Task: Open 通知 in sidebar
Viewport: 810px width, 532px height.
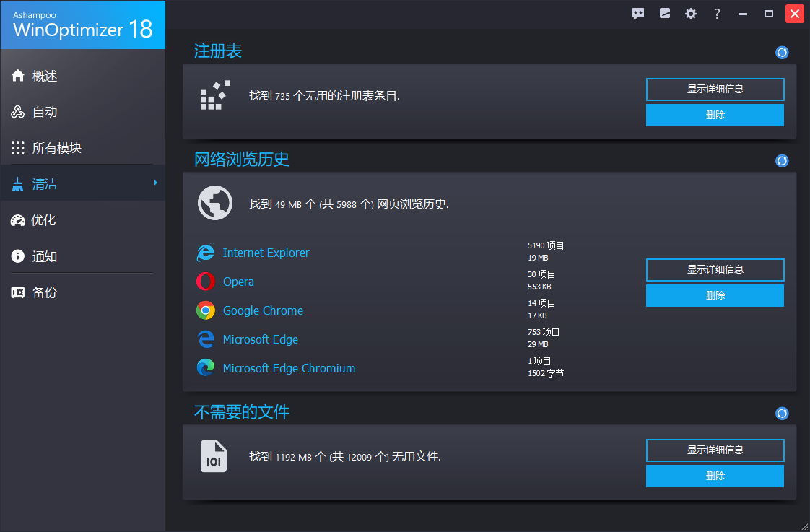Action: [82, 256]
